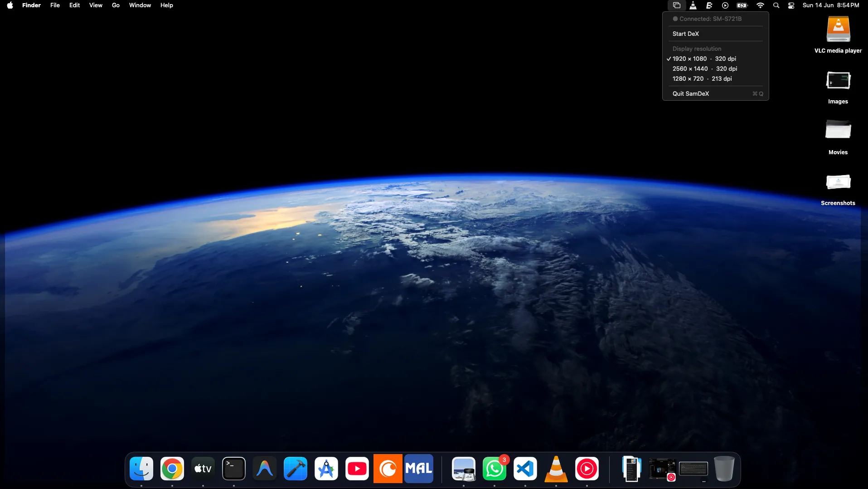868x489 pixels.
Task: Open WhatsApp with three unread badge
Action: pos(495,469)
